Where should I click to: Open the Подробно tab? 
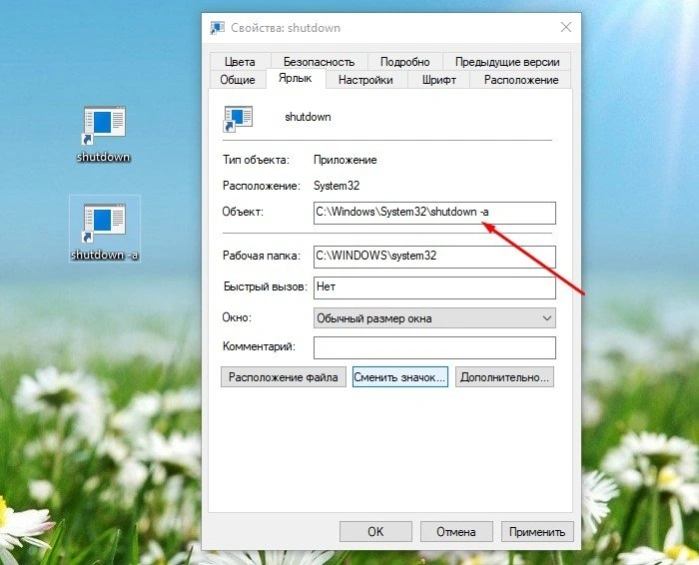(x=405, y=62)
